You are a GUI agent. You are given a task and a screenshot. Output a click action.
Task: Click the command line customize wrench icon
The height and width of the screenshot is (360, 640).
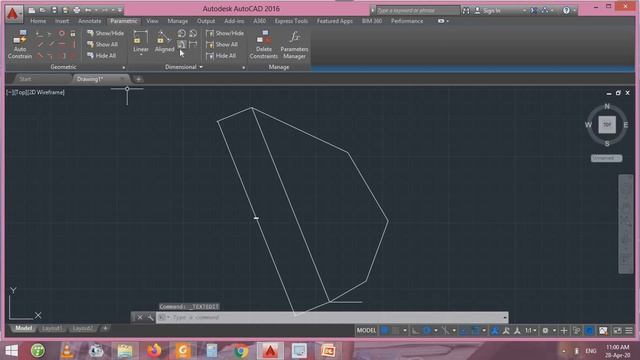point(150,317)
